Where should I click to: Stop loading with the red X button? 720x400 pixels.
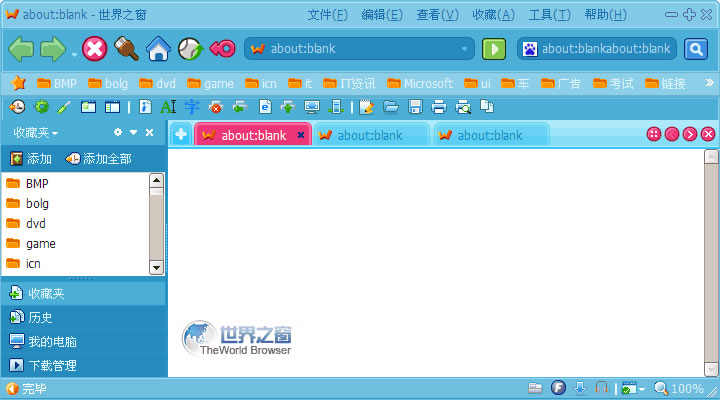[x=95, y=49]
